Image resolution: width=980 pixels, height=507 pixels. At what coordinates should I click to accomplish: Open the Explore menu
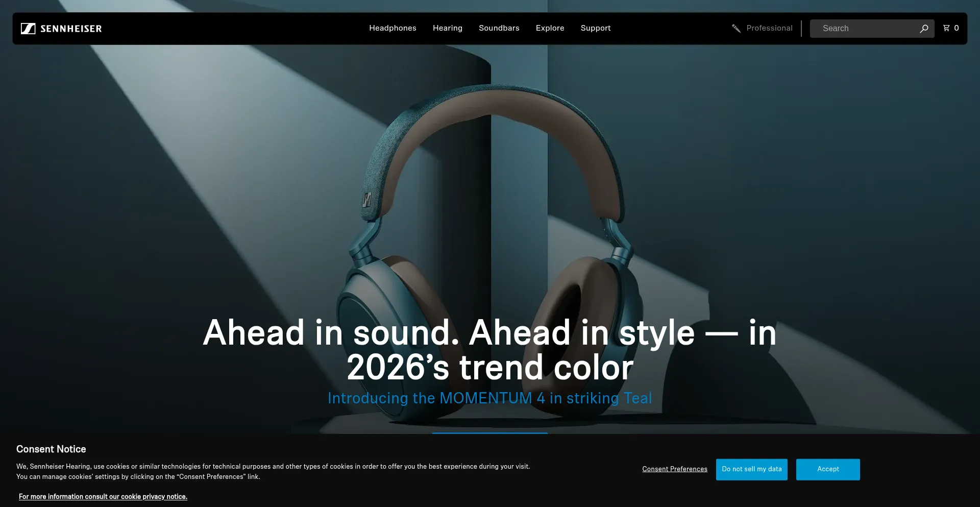click(550, 28)
